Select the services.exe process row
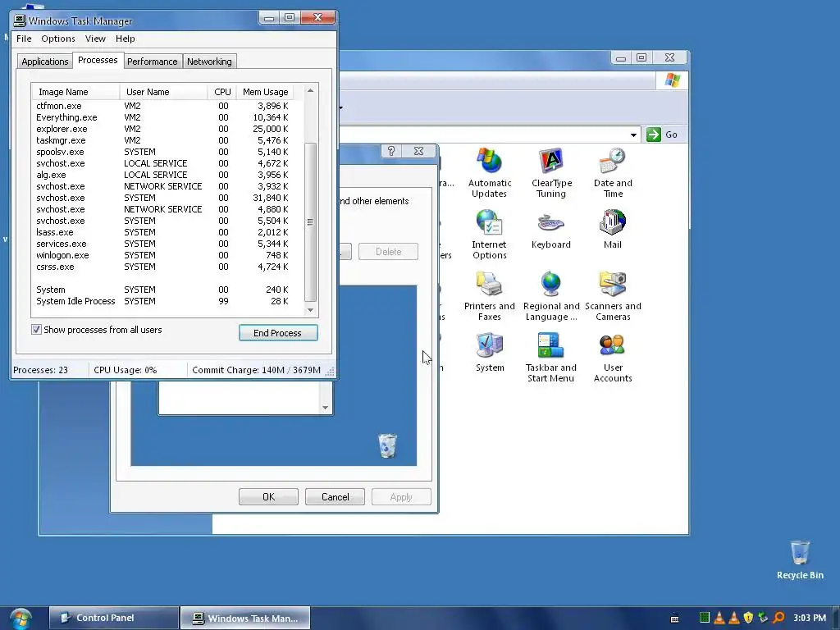Viewport: 840px width, 630px height. pyautogui.click(x=162, y=244)
